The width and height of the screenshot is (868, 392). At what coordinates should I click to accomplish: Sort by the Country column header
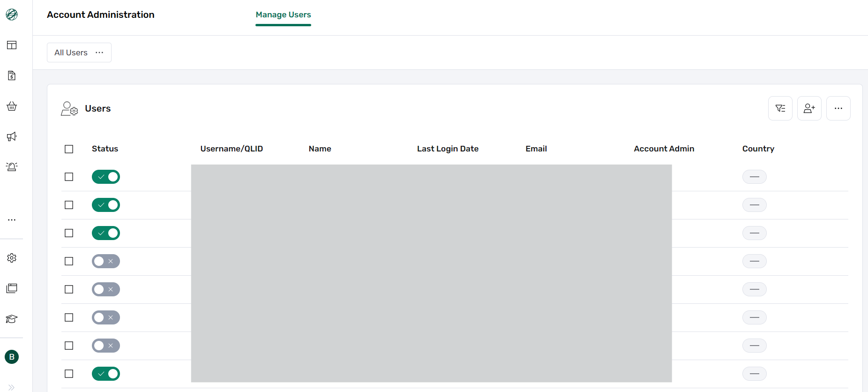(758, 149)
